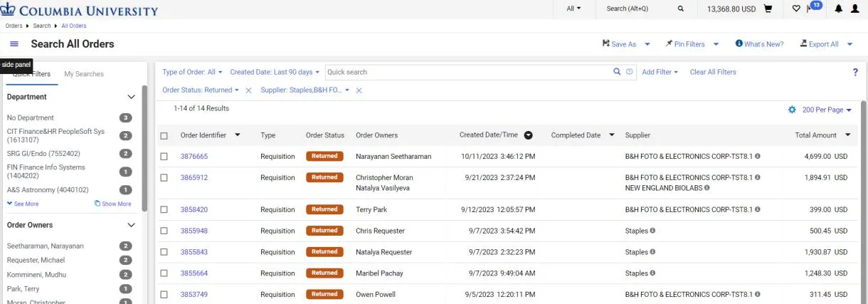This screenshot has height=304, width=868.
Task: Click the Created Date/Time sort arrow icon
Action: click(528, 135)
